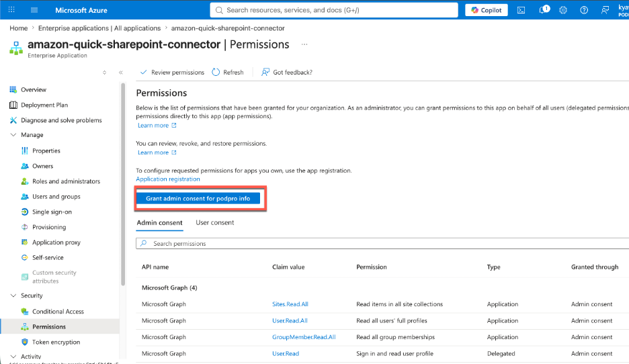Click the sidebar vertical scrollbar

click(123, 185)
